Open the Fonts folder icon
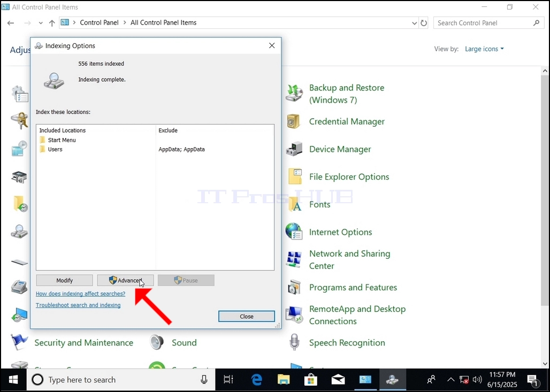 tap(295, 204)
